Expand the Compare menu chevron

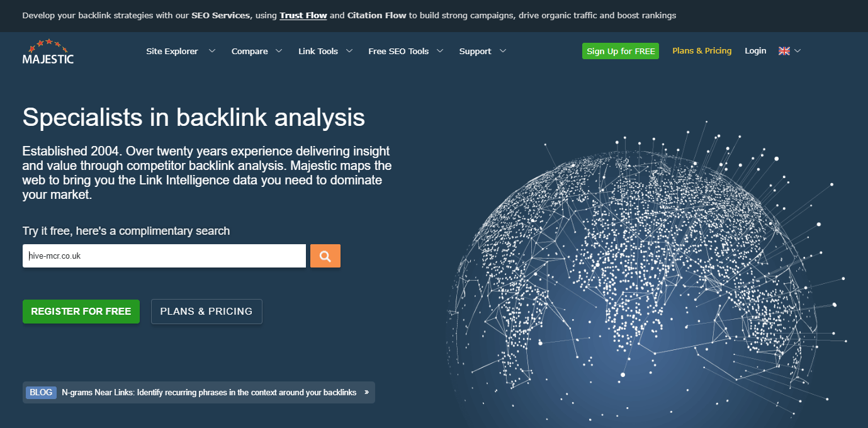tap(279, 51)
